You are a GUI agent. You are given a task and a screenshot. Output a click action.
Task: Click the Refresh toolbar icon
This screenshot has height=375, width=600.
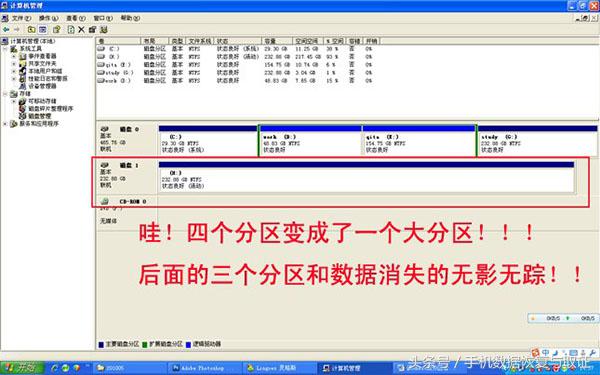[71, 29]
